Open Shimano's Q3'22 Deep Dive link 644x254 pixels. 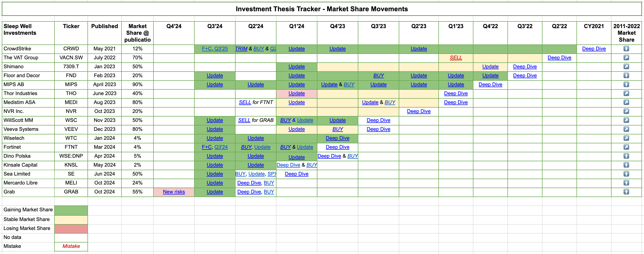point(525,66)
